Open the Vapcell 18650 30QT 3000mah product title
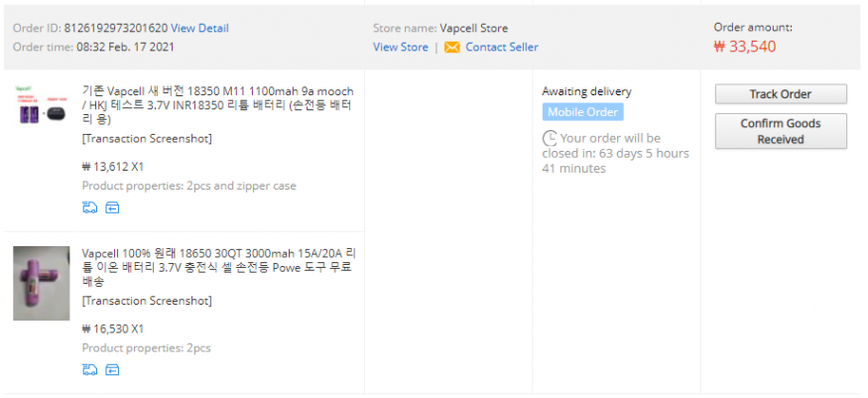This screenshot has width=868, height=398. click(223, 260)
